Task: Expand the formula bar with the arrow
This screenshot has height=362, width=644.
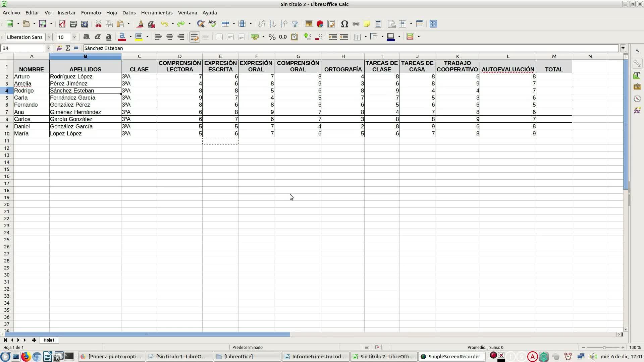Action: [623, 48]
